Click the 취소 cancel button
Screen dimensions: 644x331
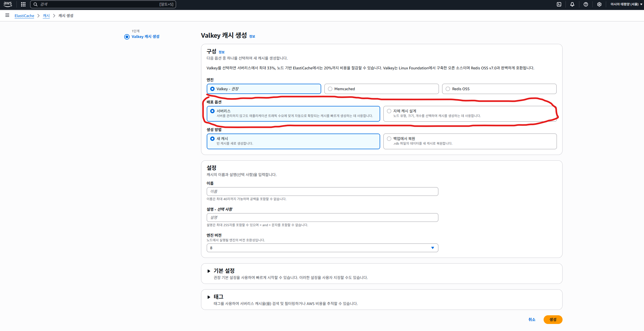click(532, 320)
